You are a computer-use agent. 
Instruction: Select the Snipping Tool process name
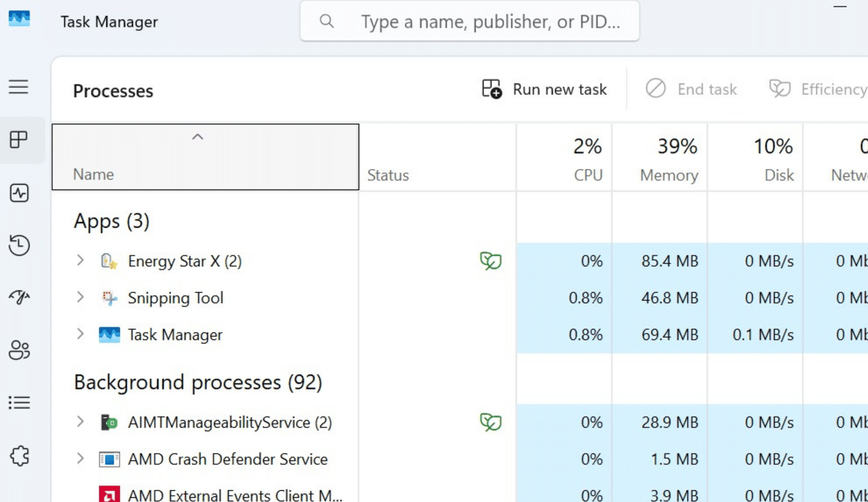(176, 298)
